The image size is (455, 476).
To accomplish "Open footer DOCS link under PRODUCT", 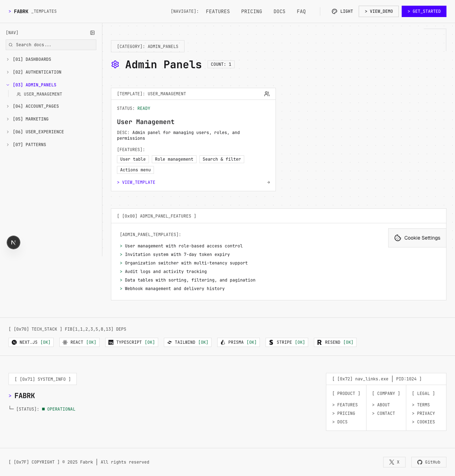I will click(x=340, y=422).
